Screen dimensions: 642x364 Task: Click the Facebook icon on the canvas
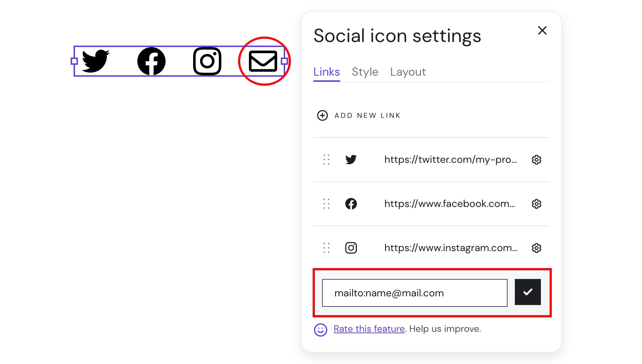tap(151, 61)
